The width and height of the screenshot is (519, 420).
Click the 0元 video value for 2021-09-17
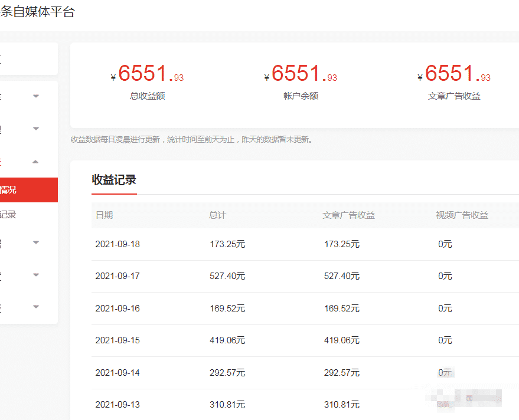pos(445,276)
